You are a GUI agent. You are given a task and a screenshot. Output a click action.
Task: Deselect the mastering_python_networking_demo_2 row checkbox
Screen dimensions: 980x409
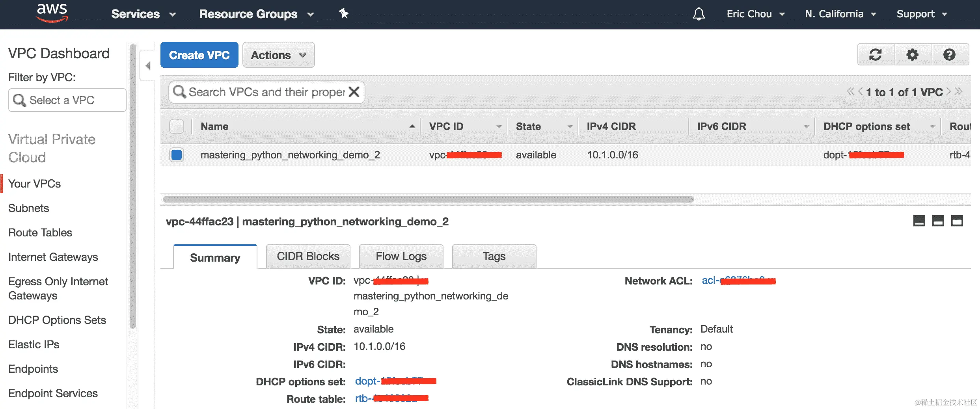(177, 155)
